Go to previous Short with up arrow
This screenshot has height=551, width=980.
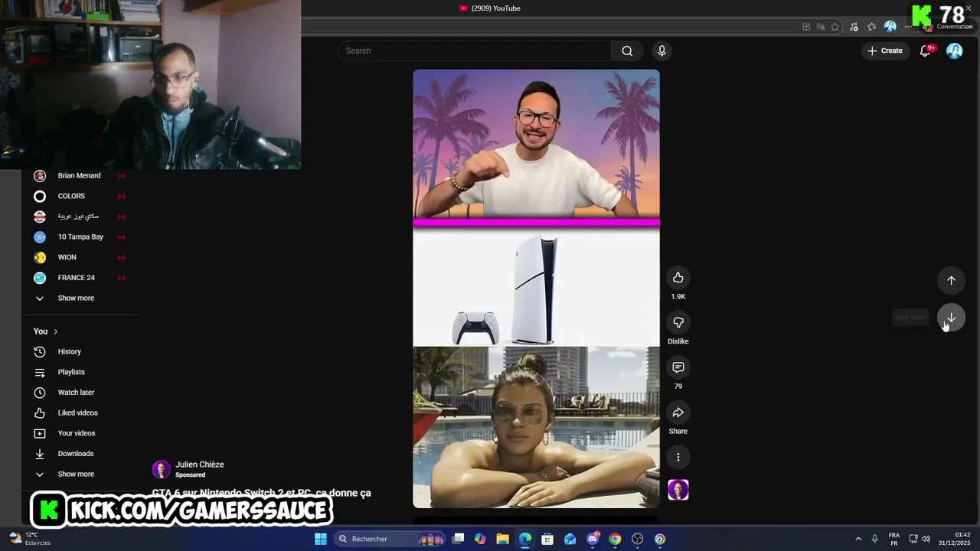(951, 280)
